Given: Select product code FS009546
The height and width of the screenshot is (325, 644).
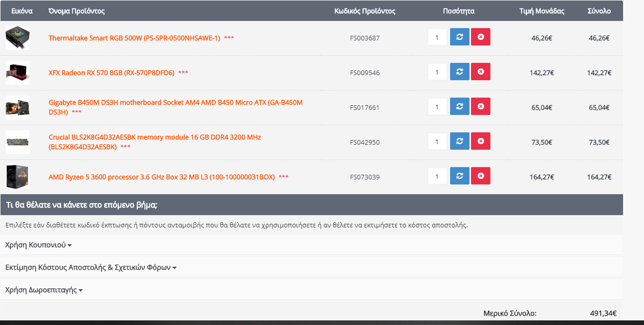Looking at the screenshot, I should 365,73.
